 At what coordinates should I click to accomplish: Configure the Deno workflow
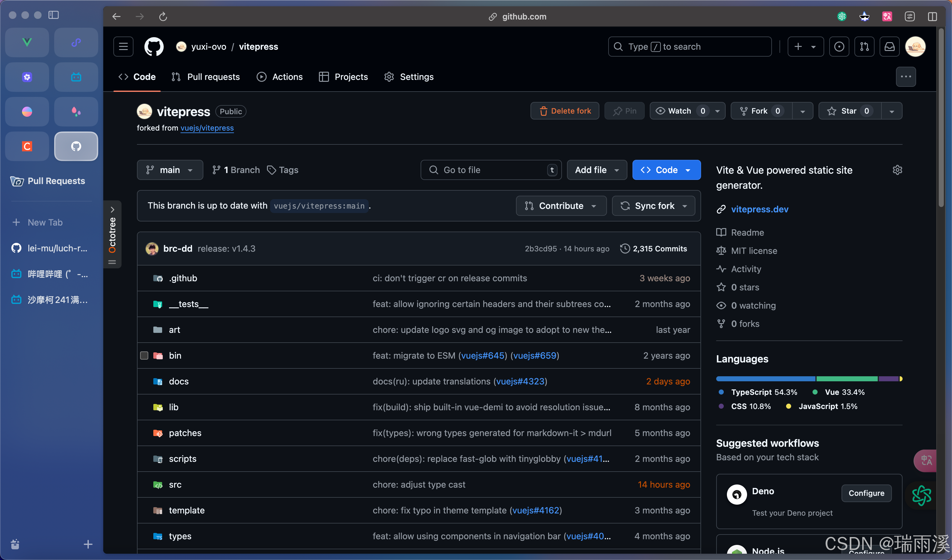click(x=866, y=493)
